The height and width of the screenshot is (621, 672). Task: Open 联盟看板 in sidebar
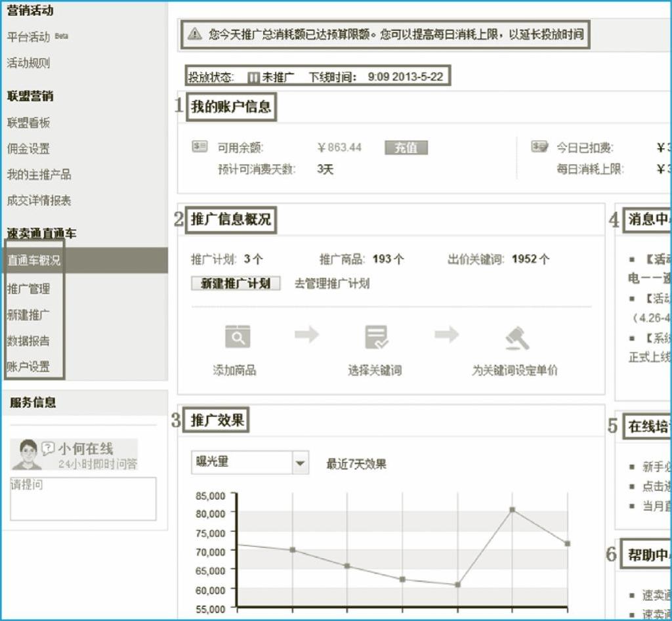click(x=28, y=123)
